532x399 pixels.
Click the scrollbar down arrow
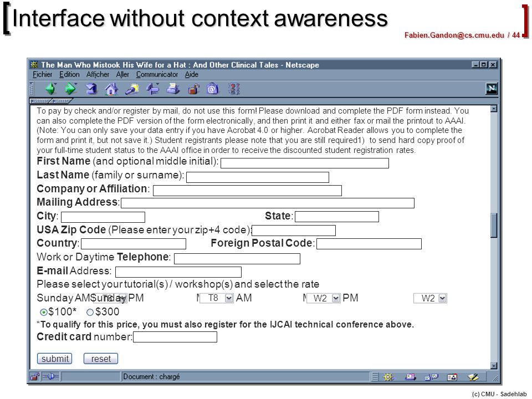(494, 366)
